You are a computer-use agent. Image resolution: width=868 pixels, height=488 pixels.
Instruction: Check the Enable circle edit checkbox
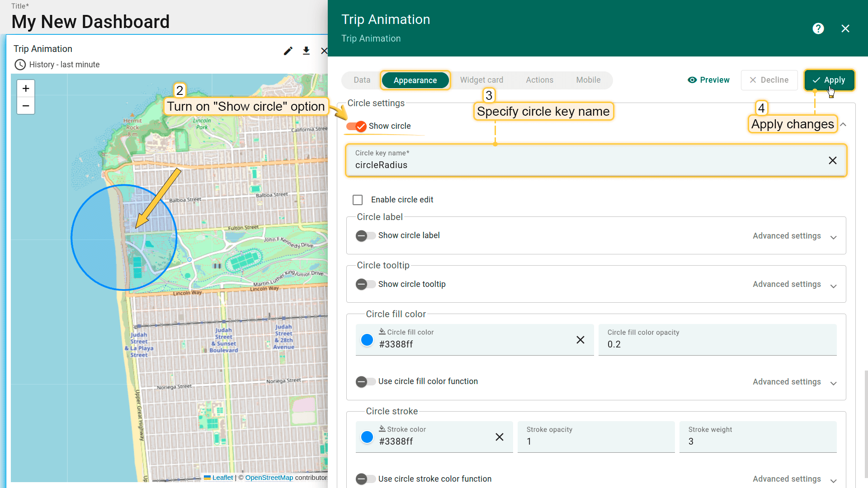(358, 200)
